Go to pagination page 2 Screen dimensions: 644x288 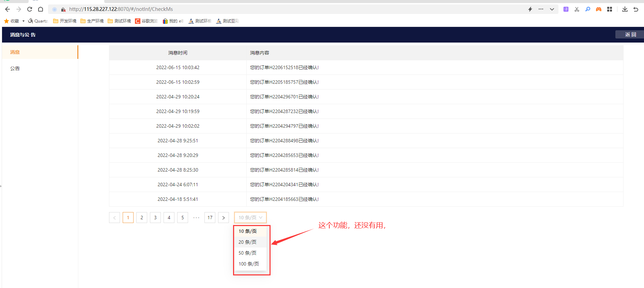(x=142, y=218)
